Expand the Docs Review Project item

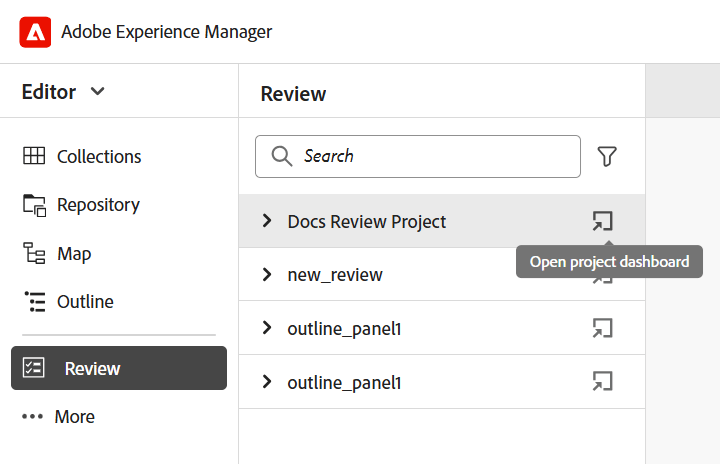267,221
